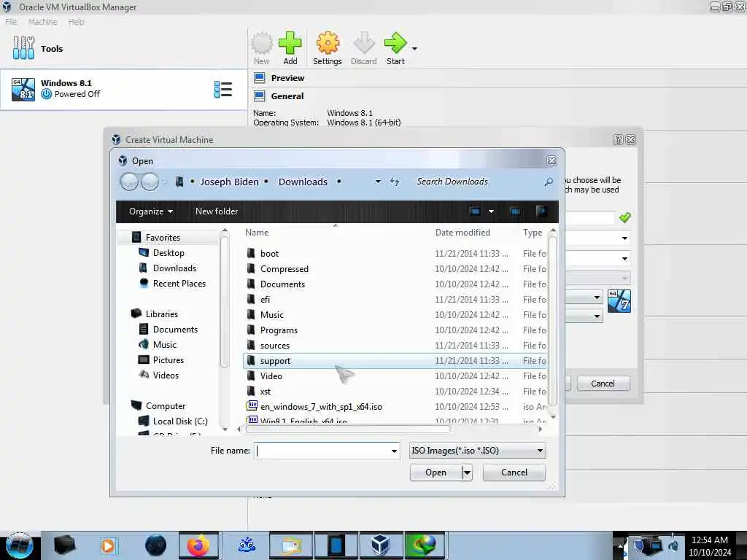Select Pictures library in sidebar
This screenshot has width=747, height=560.
(169, 360)
